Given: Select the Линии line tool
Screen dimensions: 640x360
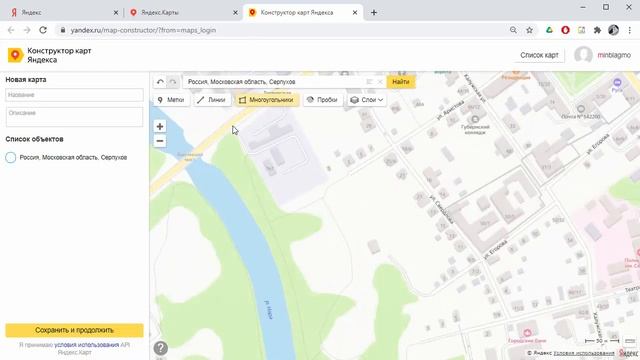Looking at the screenshot, I should [x=211, y=100].
